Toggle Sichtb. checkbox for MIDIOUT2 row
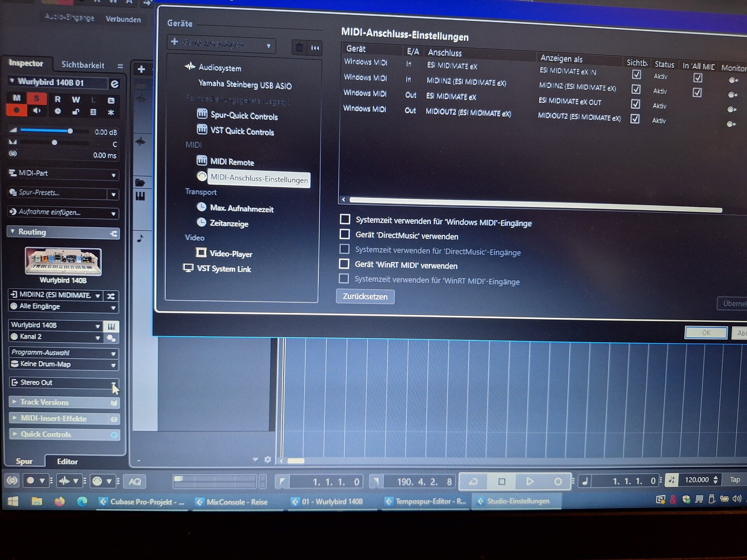 (x=635, y=119)
